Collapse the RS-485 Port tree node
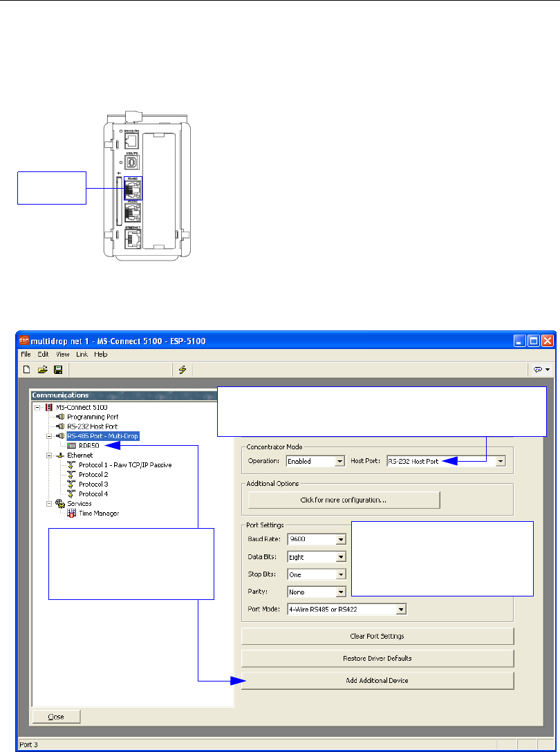Screen dimensions: 560x752 pyautogui.click(x=49, y=436)
